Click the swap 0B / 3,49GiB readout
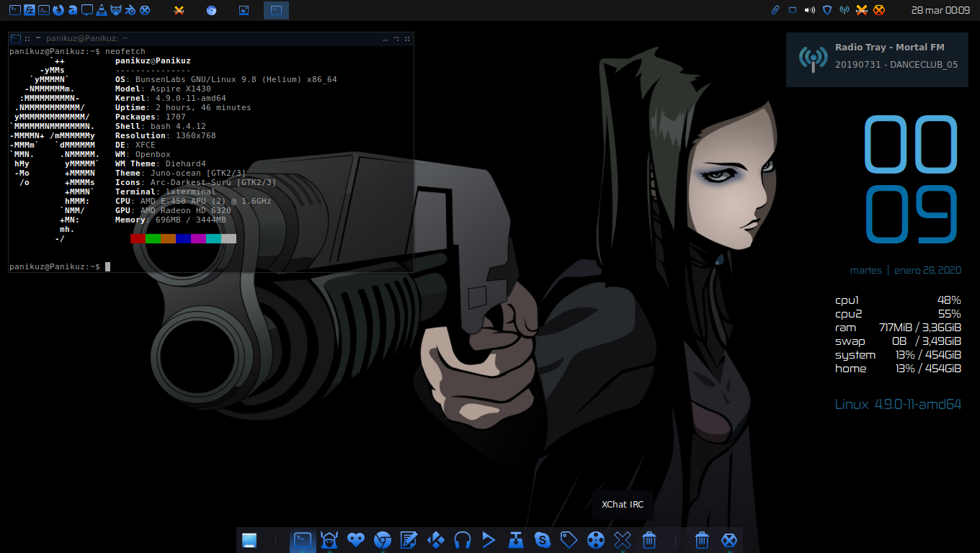Screen dimensions: 980x553 898,341
